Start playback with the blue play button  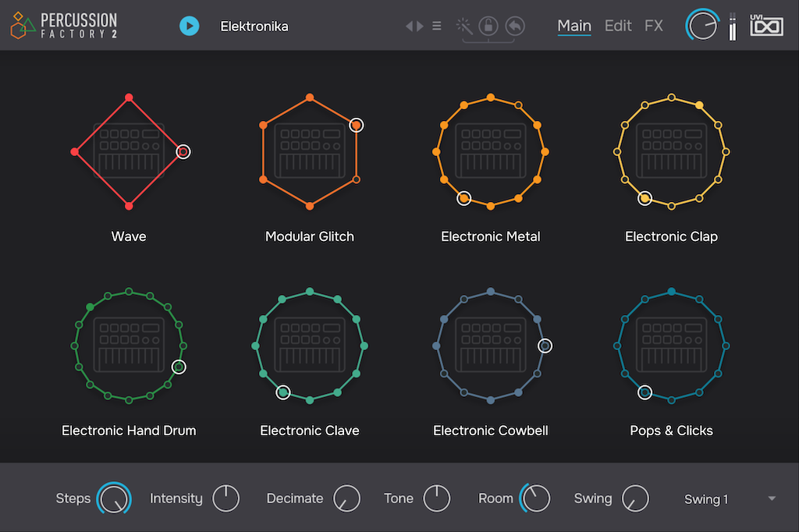[x=189, y=26]
